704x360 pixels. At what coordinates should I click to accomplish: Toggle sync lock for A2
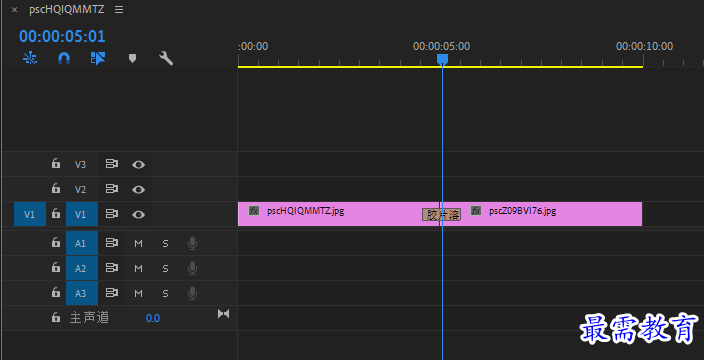click(x=111, y=268)
